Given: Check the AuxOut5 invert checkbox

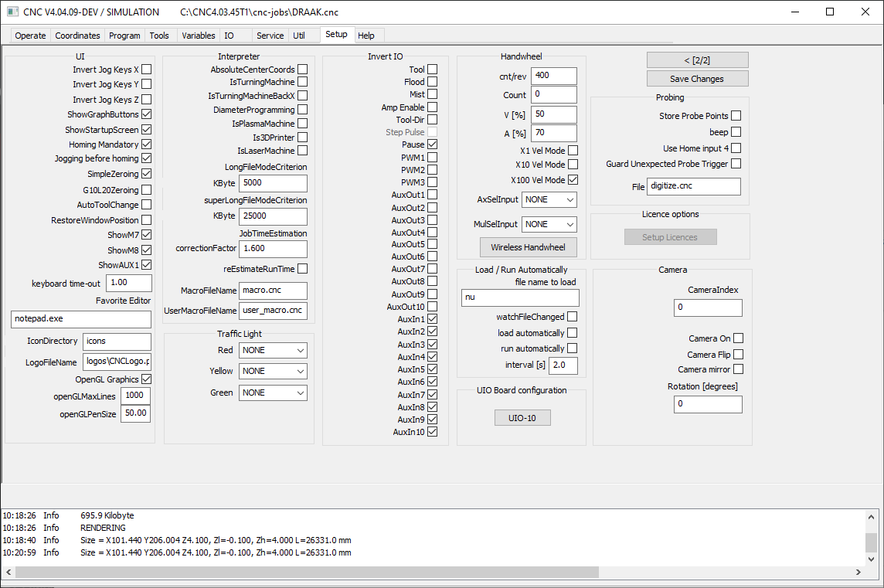Looking at the screenshot, I should (x=433, y=244).
